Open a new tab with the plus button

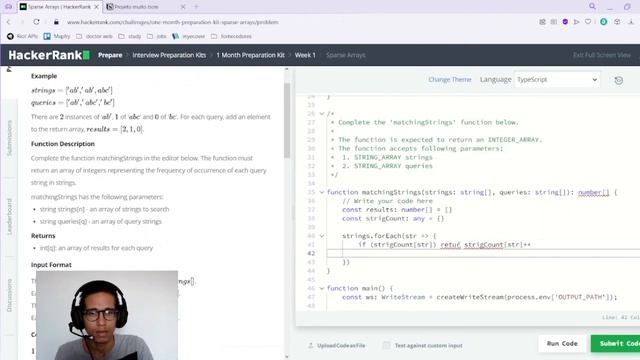pos(196,7)
